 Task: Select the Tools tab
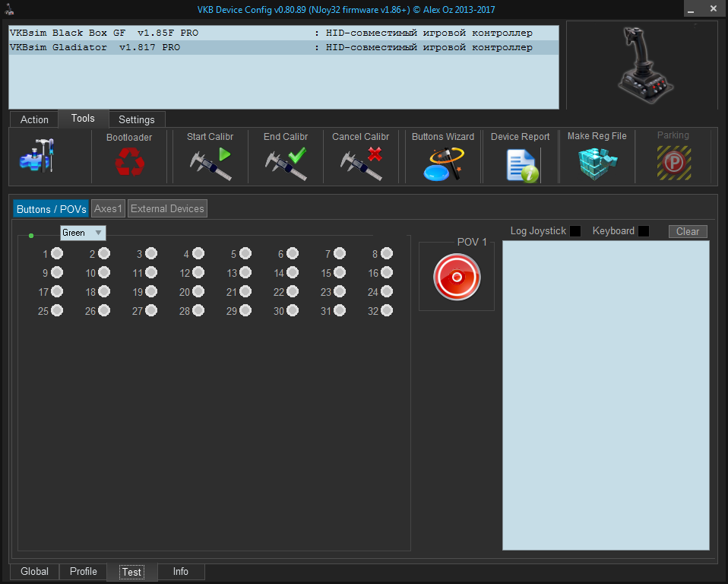(83, 119)
